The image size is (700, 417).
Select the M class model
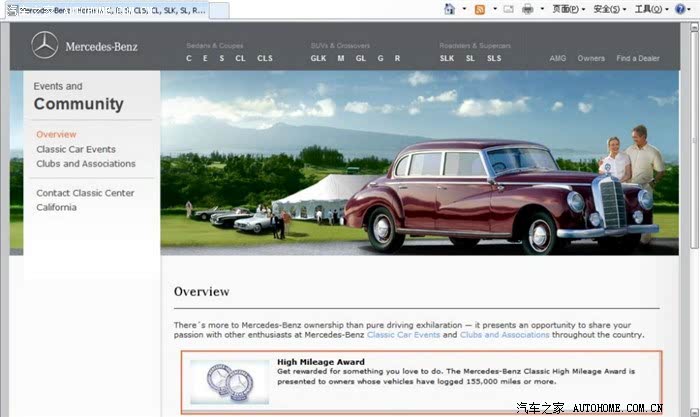coord(341,58)
